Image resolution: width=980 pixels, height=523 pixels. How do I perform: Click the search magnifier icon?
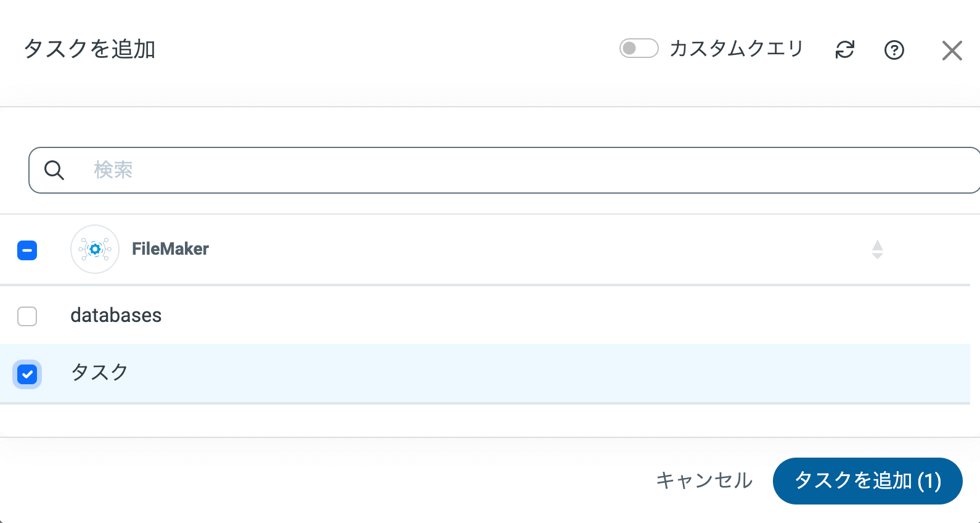(x=54, y=170)
